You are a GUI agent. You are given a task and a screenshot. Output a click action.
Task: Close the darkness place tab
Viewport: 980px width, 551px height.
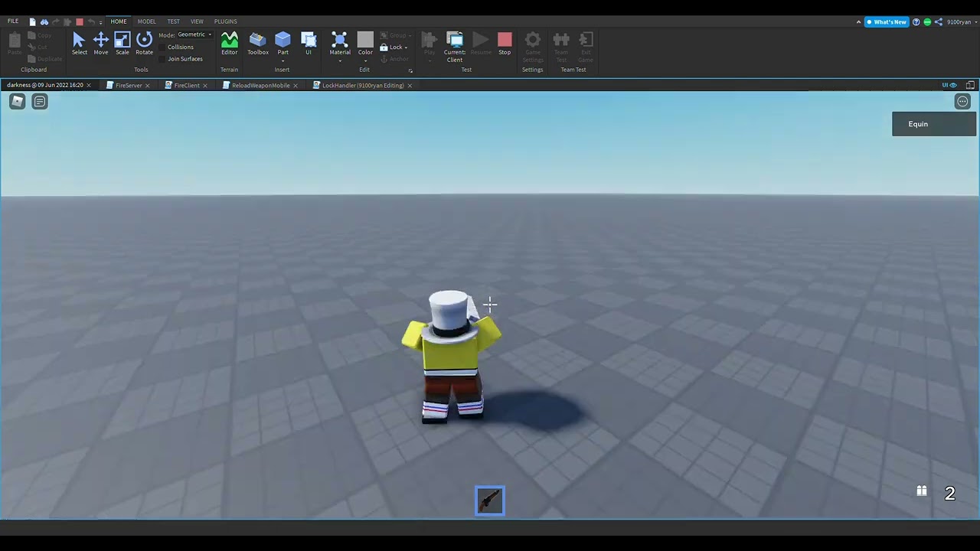(89, 85)
